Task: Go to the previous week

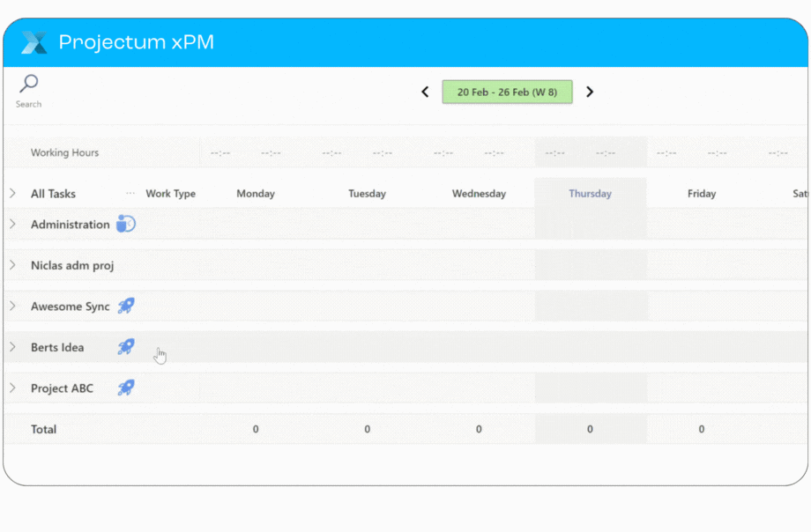Action: [425, 92]
